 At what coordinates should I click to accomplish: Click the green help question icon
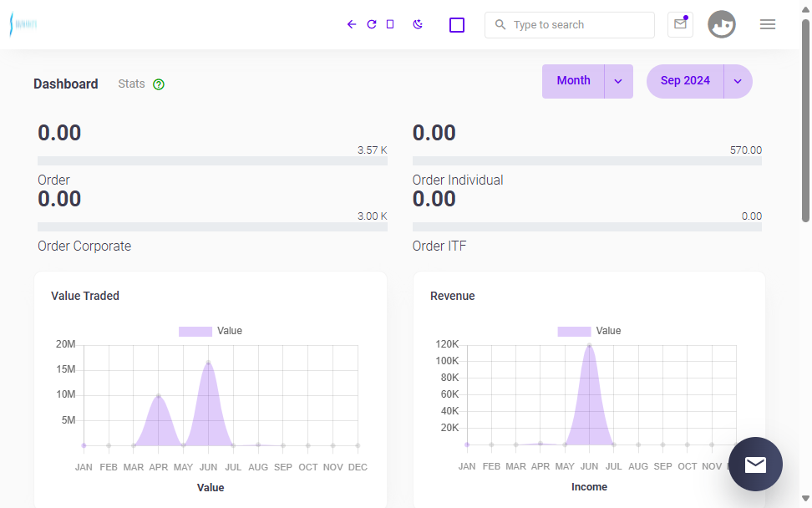(159, 84)
